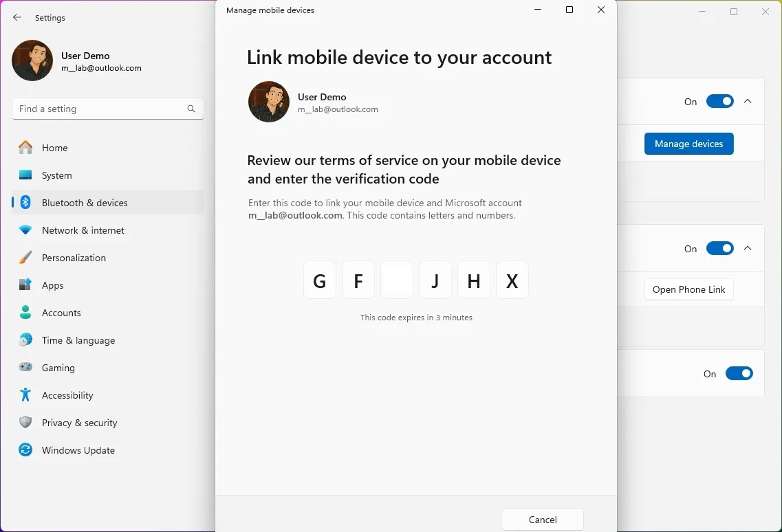This screenshot has height=532, width=782.
Task: Click the code box showing H
Action: 474,280
